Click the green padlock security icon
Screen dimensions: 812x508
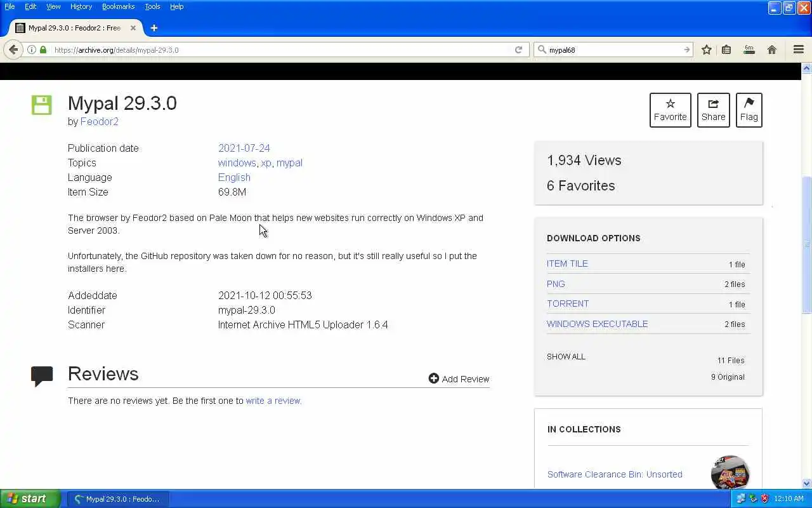[43, 50]
